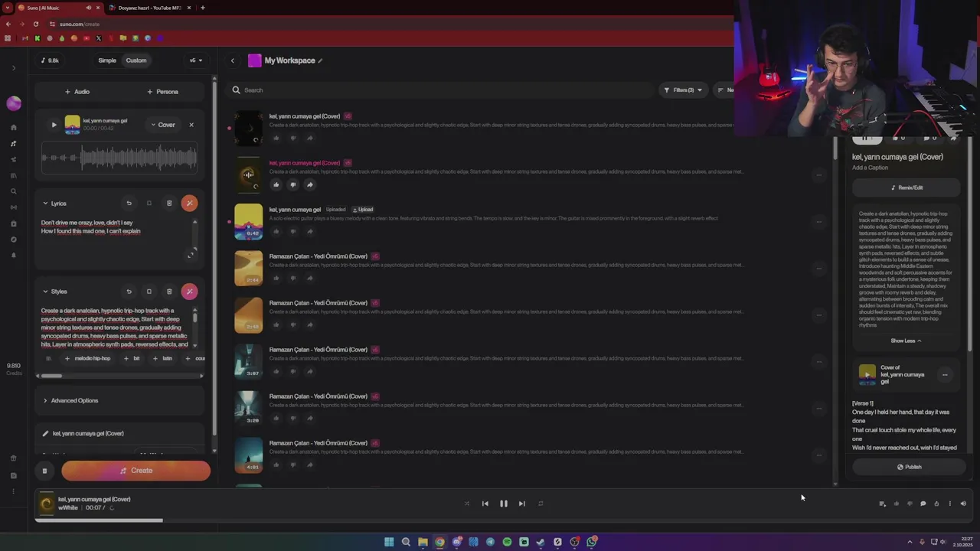Play the kel, yarın cumaya gel audio clip
This screenshot has width=980, height=551.
[x=54, y=125]
